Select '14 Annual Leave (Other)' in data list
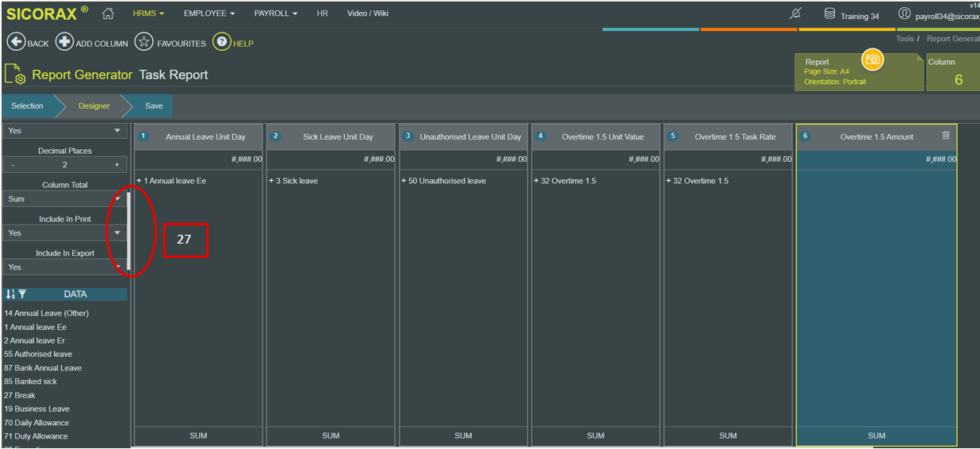This screenshot has width=980, height=449. 47,313
